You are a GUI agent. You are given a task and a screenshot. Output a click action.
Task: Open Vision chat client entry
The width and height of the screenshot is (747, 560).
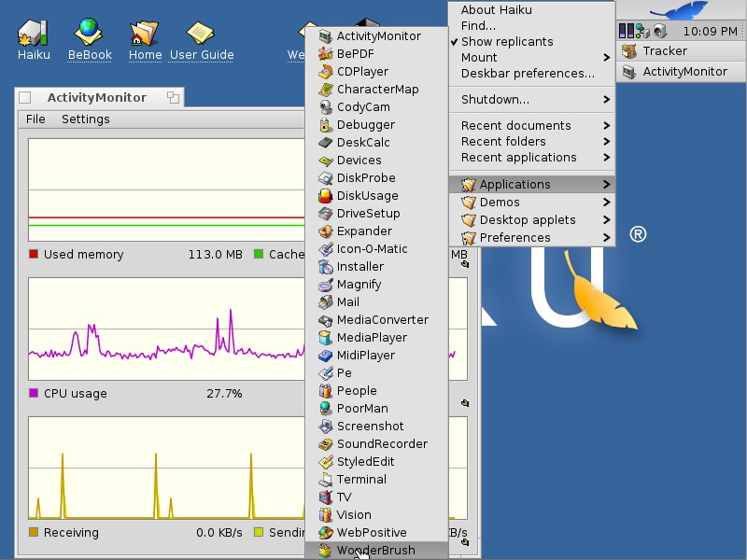[376, 515]
